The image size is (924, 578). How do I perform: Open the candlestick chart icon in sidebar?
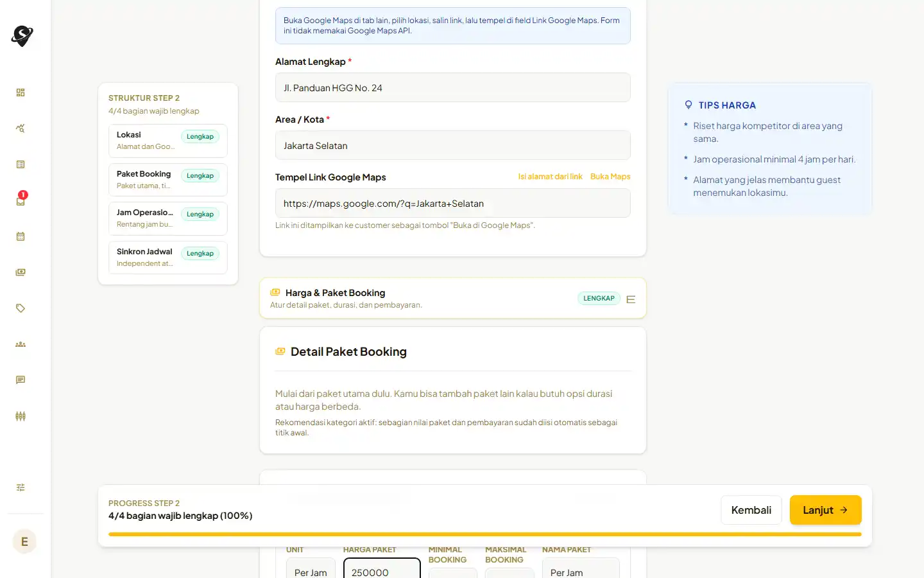click(21, 416)
